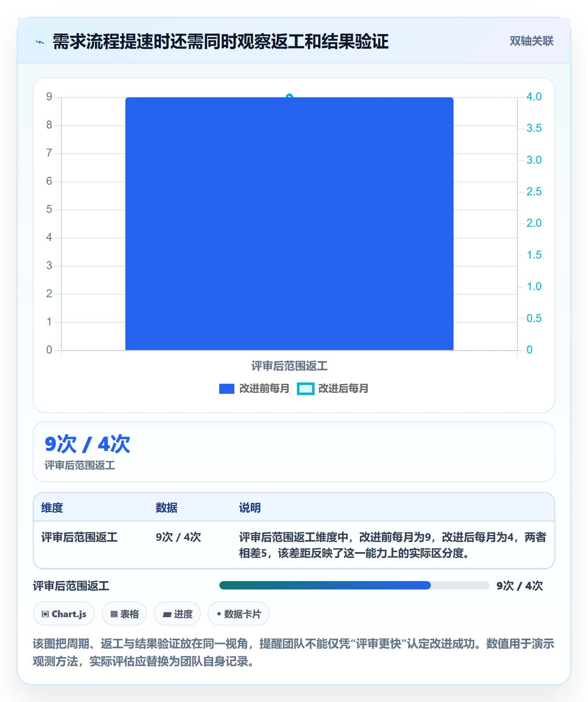The height and width of the screenshot is (702, 588).
Task: Click the 评审后范围返工 x-axis label
Action: (289, 366)
